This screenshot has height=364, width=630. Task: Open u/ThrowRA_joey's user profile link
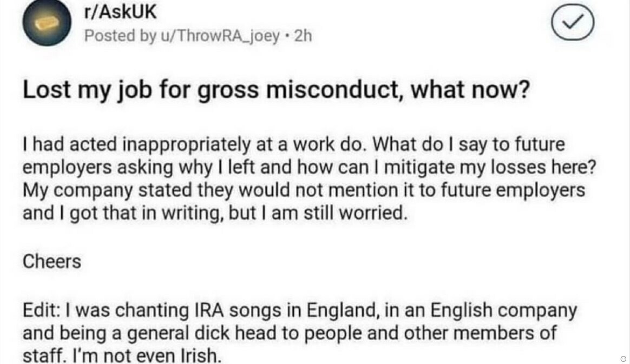pos(220,36)
